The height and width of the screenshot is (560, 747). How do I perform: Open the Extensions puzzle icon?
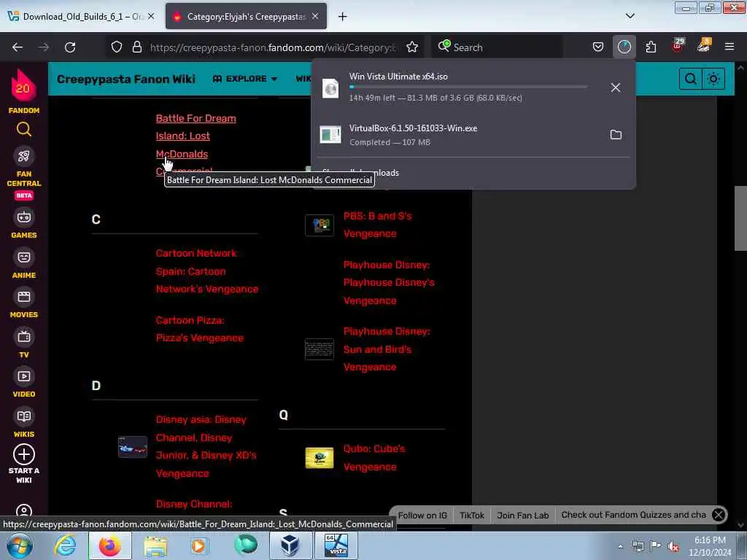click(x=651, y=47)
